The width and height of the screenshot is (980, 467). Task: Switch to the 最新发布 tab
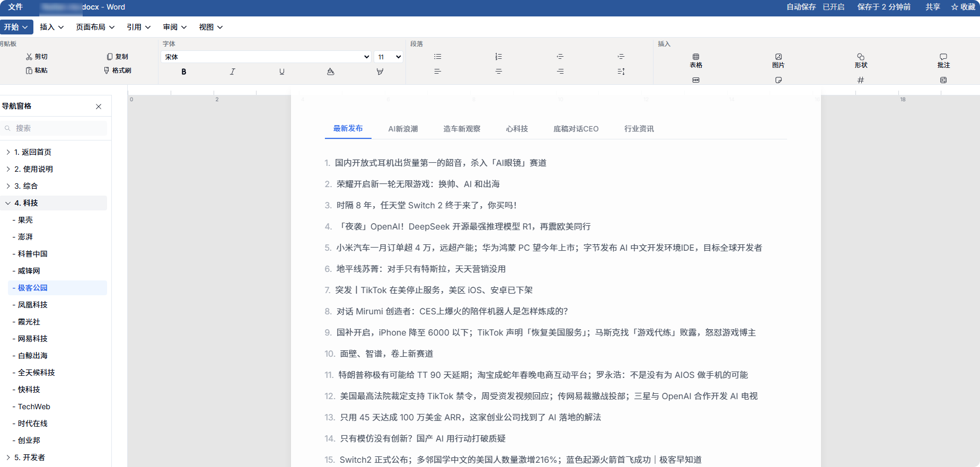pyautogui.click(x=348, y=128)
